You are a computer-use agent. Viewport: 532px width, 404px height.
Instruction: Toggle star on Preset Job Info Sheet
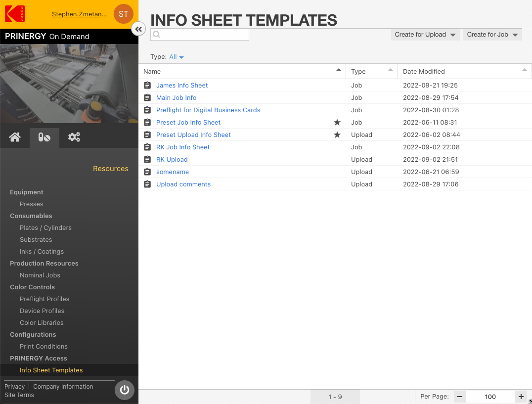coord(337,123)
